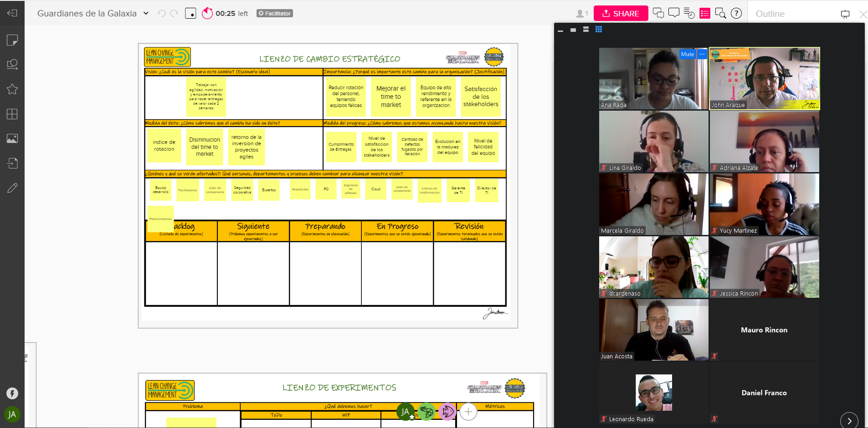Screen dimensions: 868x428
Task: Start presentation mode from the Outline panel
Action: 845,14
